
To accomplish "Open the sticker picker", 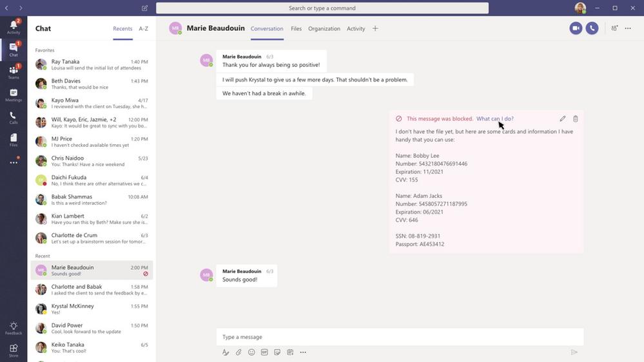I will point(277,352).
